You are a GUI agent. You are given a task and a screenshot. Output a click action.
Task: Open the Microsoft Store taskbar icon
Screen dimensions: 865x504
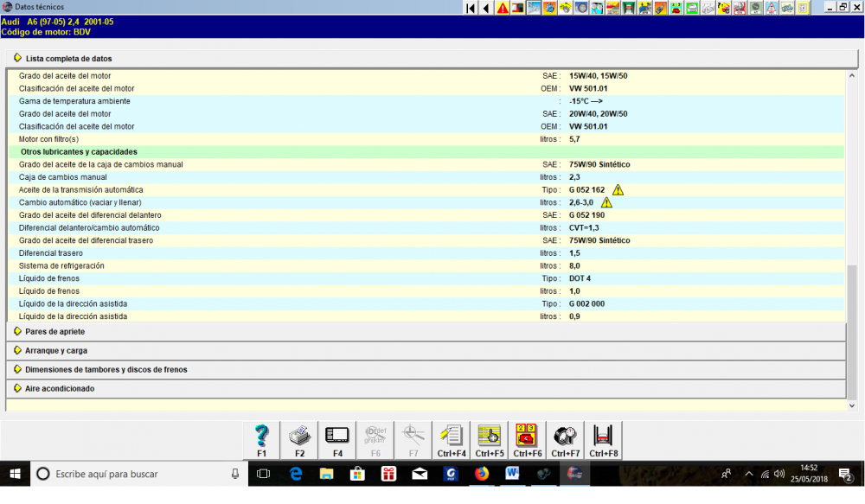pyautogui.click(x=357, y=474)
